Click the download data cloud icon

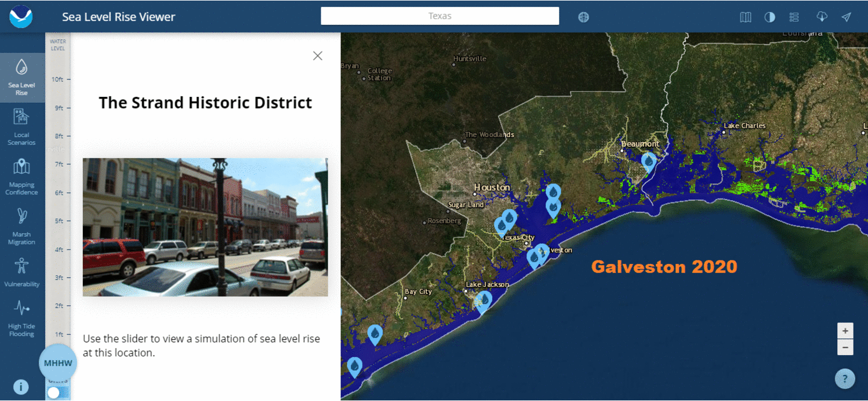point(822,17)
